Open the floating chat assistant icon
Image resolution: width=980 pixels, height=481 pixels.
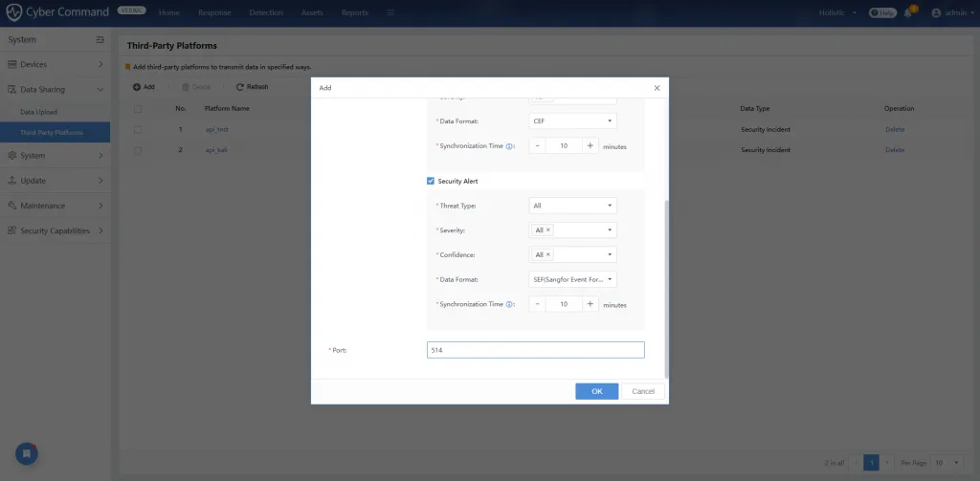tap(27, 453)
